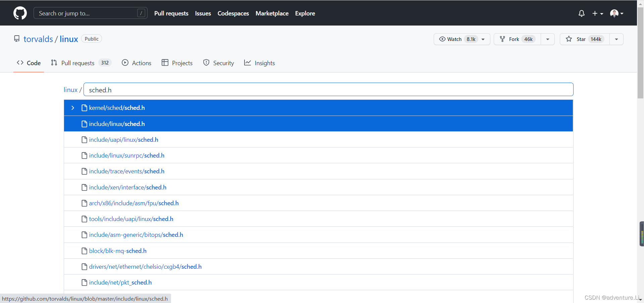This screenshot has width=644, height=303.
Task: Click the file icon for tools/include/uapi/linux/sched.h
Action: point(84,219)
